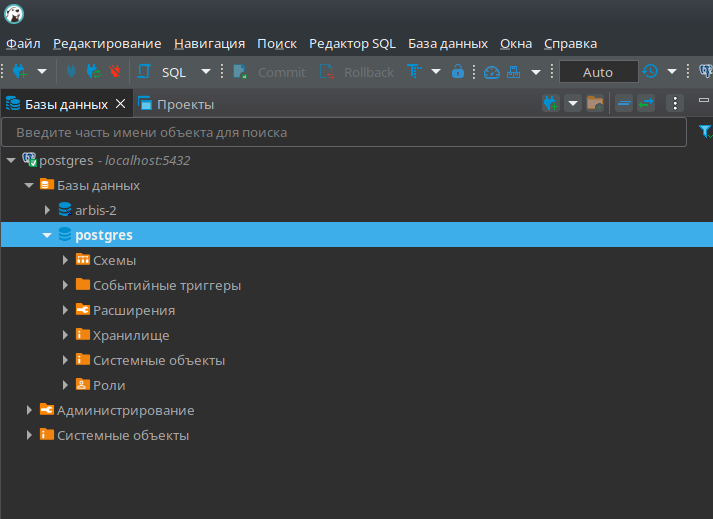Open the Навигация menu
The width and height of the screenshot is (713, 519).
point(210,44)
